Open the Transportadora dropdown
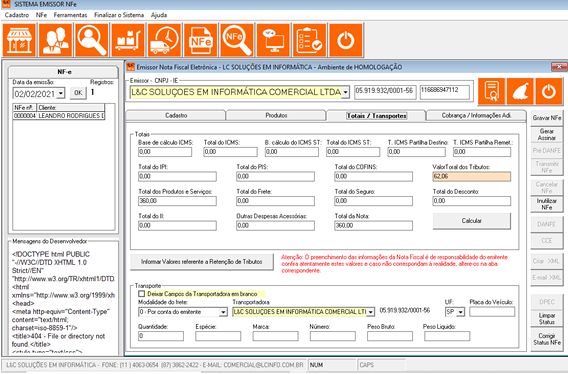This screenshot has width=568, height=374. [371, 312]
